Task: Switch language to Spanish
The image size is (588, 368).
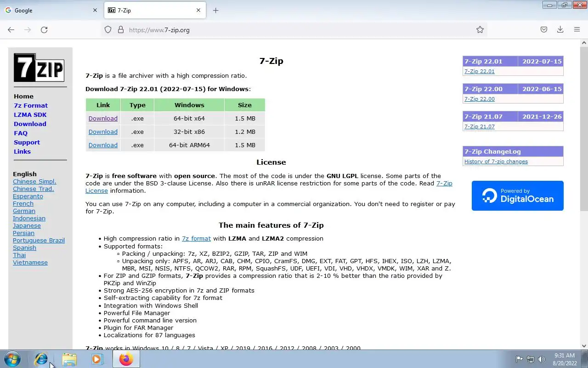Action: (24, 247)
